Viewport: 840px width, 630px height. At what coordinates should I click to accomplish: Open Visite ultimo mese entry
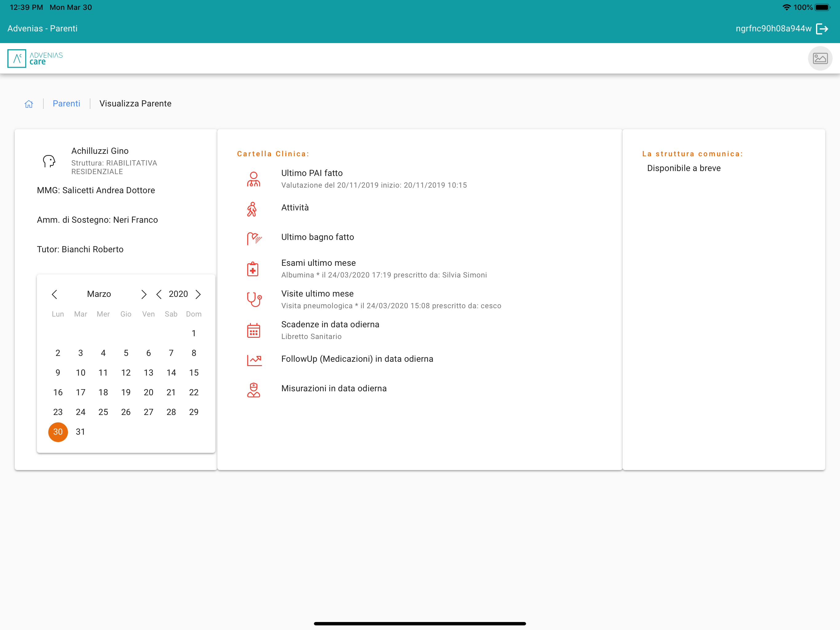click(x=419, y=300)
